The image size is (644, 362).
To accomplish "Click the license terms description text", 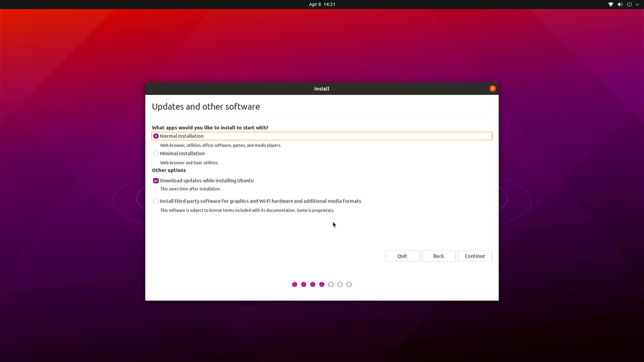I will [247, 210].
